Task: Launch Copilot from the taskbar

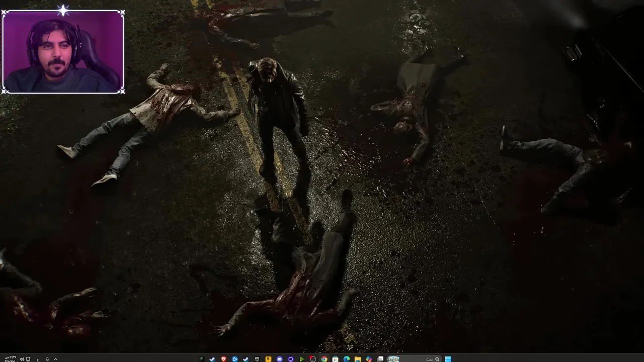Action: point(369,359)
